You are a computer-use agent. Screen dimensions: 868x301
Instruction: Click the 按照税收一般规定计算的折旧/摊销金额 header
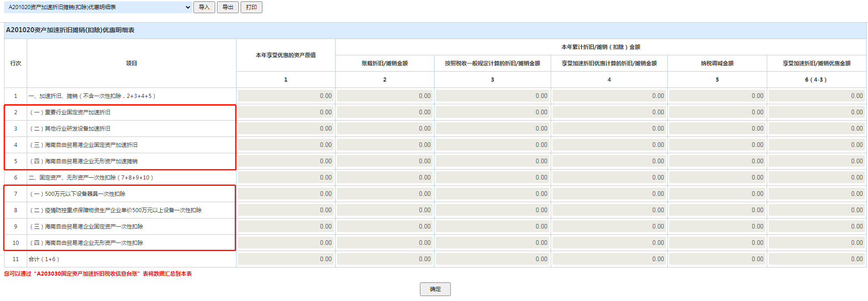493,63
